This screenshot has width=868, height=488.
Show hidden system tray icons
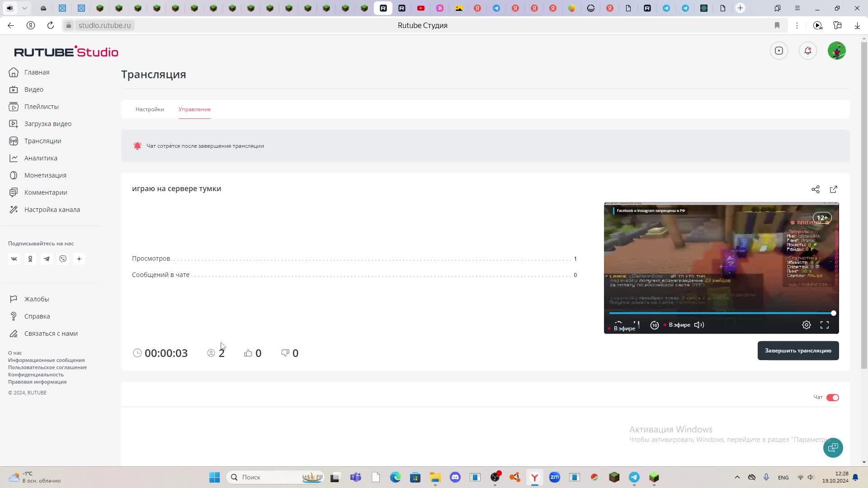pos(737,477)
